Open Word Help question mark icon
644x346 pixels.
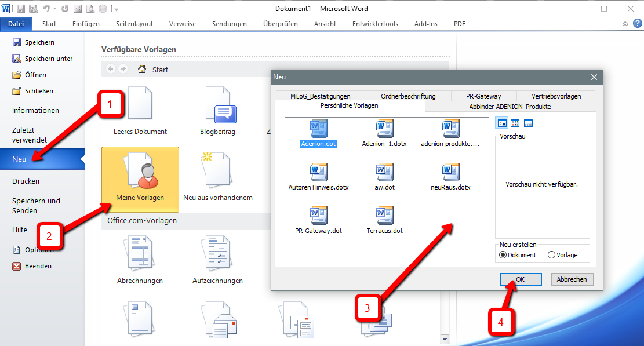click(x=637, y=23)
